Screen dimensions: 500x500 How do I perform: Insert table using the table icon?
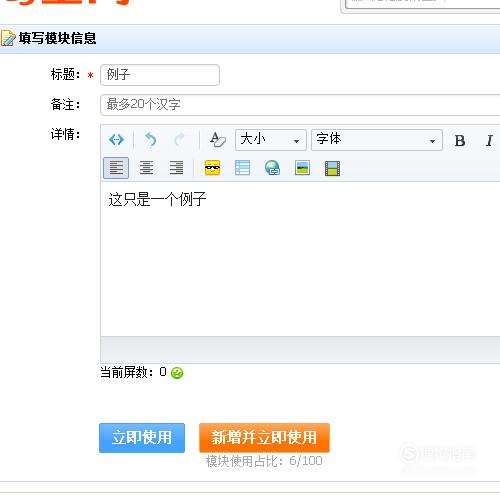[x=242, y=168]
